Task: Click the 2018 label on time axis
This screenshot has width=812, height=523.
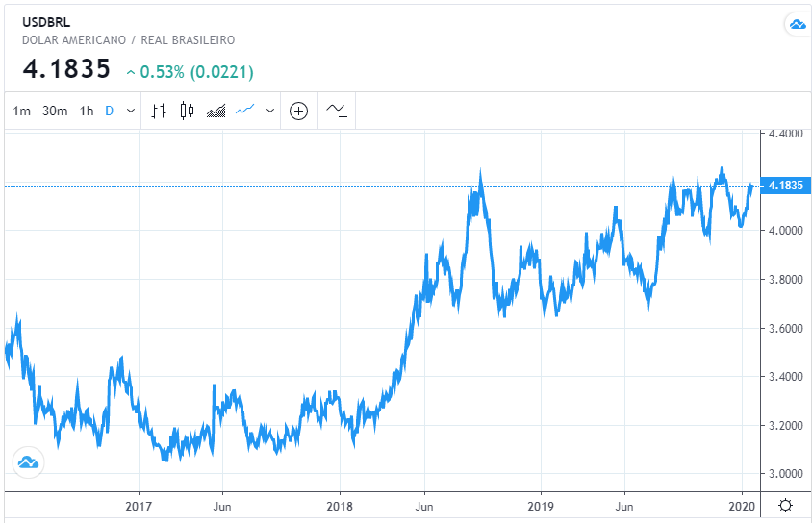Action: (x=340, y=506)
